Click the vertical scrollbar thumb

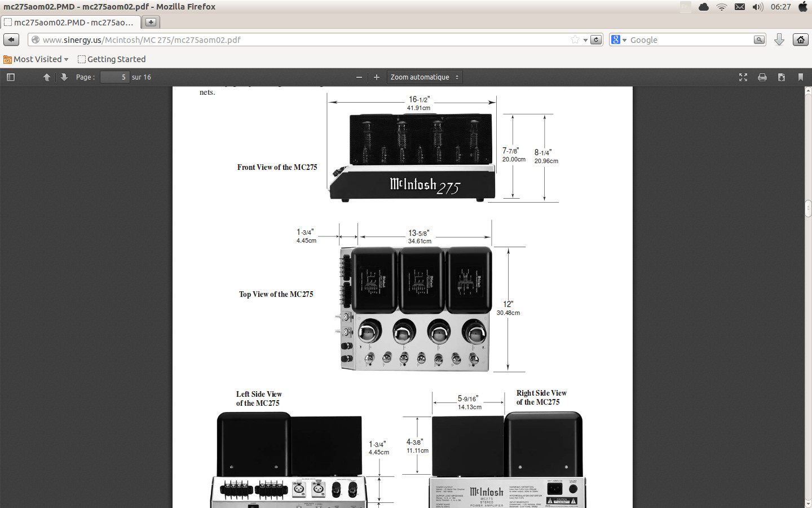[808, 208]
